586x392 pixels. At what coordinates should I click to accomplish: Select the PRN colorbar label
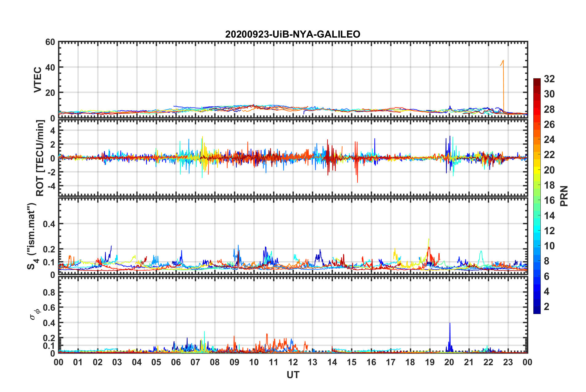[564, 196]
